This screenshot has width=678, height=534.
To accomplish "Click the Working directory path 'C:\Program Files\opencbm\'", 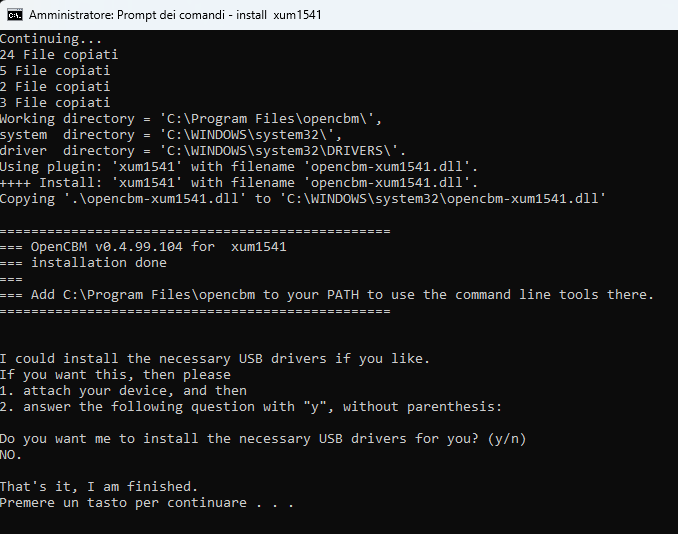I will (x=267, y=119).
